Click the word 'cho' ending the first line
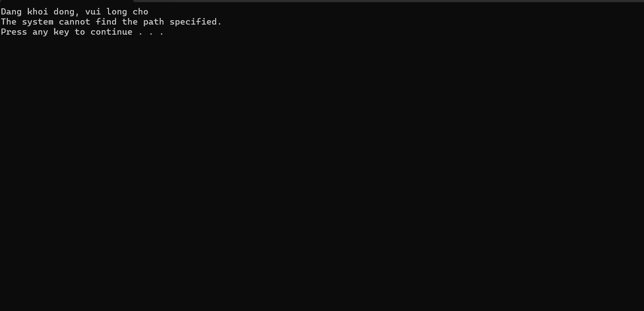This screenshot has height=311, width=644. 141,12
